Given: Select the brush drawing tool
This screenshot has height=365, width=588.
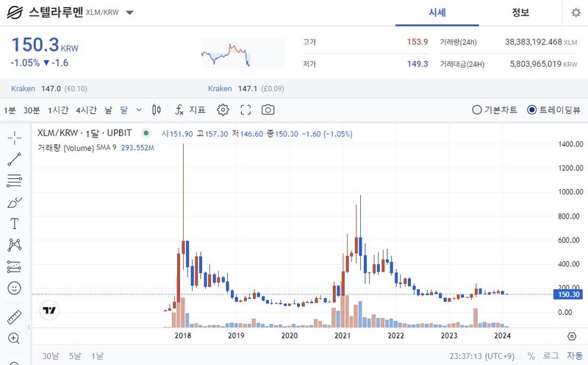Looking at the screenshot, I should click(14, 202).
